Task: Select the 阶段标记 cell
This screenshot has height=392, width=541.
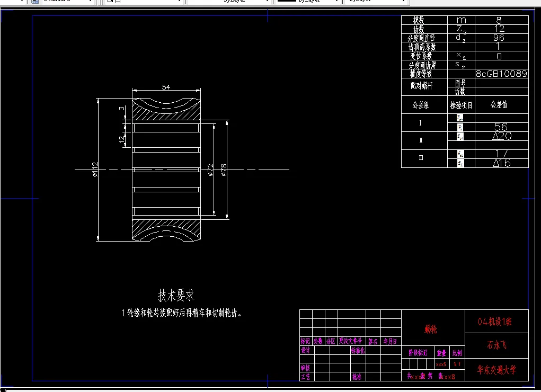Action: pos(418,353)
